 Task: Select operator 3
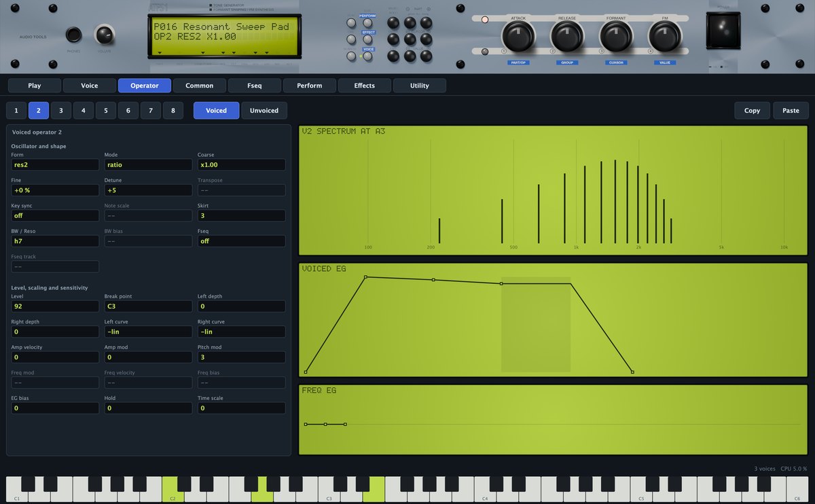click(61, 111)
